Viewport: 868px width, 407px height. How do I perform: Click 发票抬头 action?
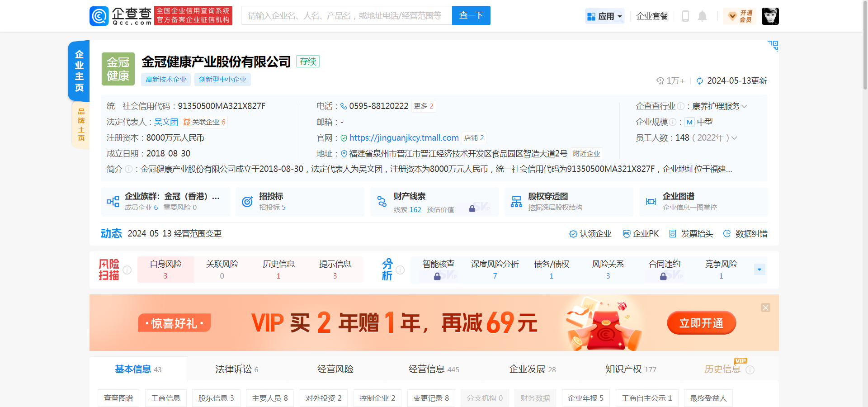coord(691,234)
